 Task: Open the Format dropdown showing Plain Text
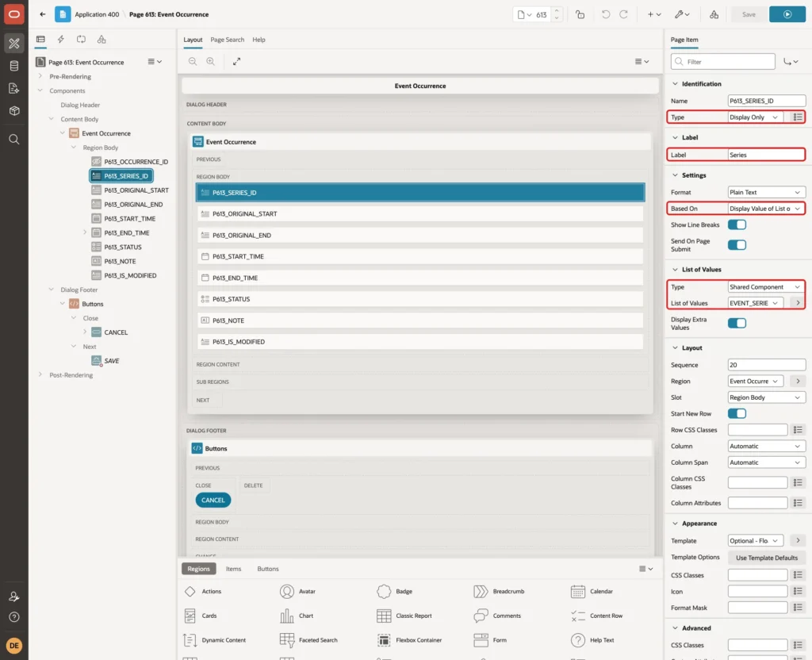[x=766, y=192]
